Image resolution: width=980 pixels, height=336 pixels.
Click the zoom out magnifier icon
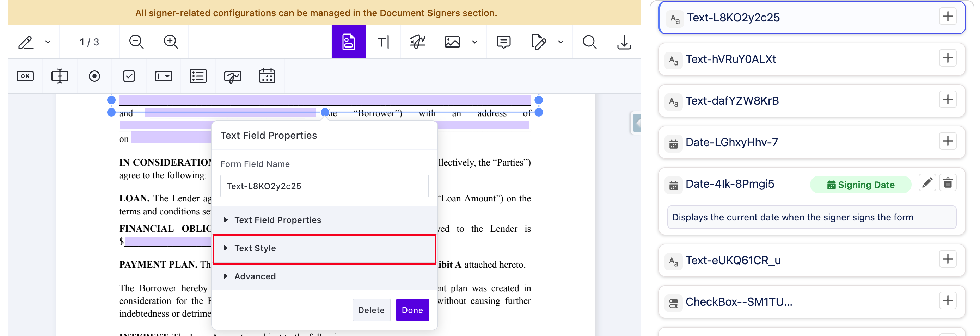click(136, 42)
